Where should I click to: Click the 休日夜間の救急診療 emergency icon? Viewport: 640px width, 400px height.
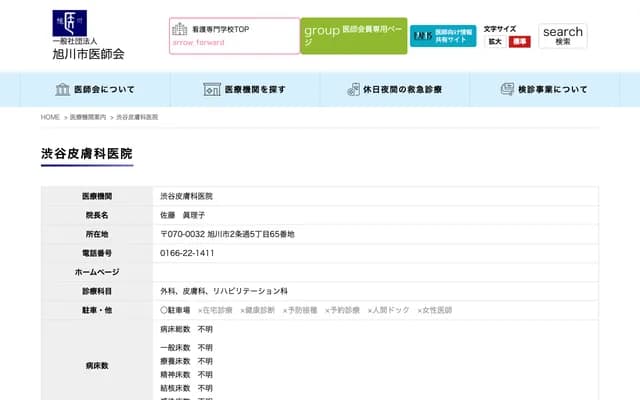point(353,89)
